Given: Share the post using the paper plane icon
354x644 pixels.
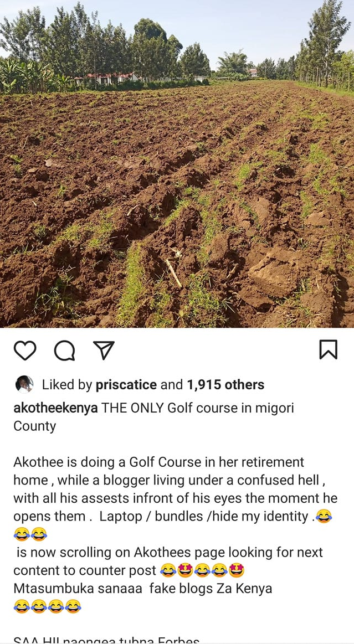Looking at the screenshot, I should (x=104, y=351).
